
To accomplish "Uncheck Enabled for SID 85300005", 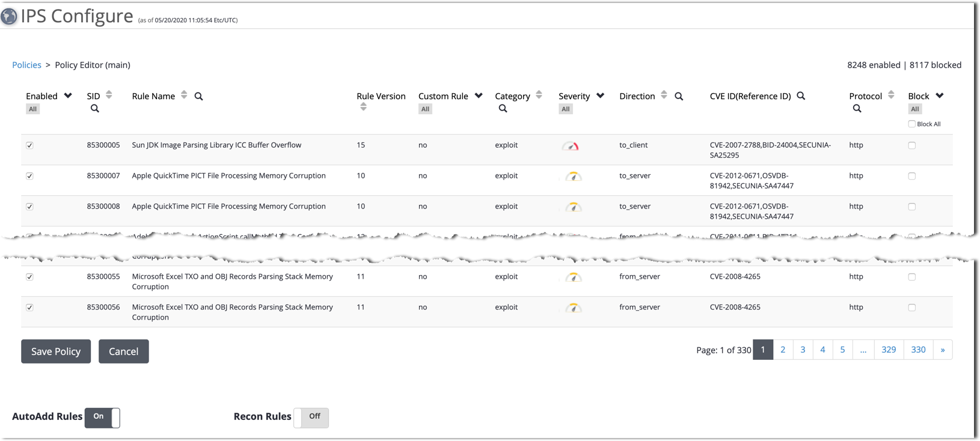I will [29, 145].
